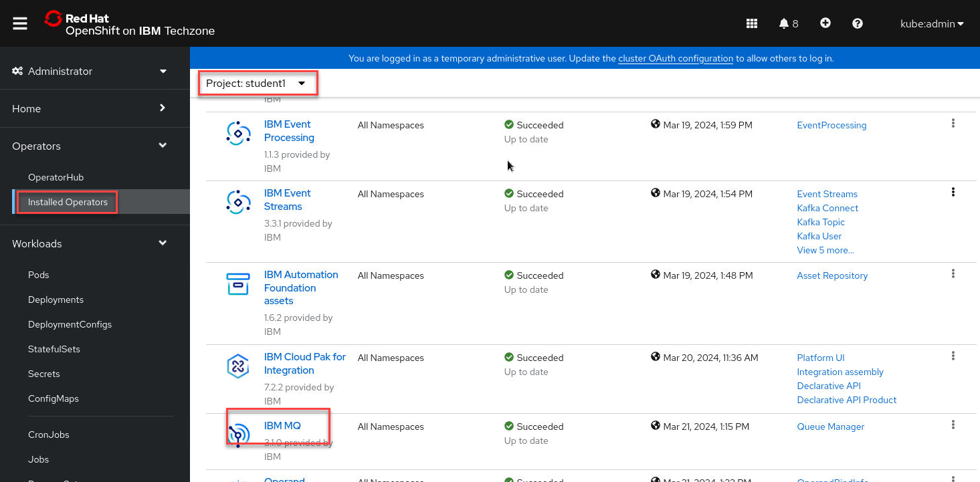This screenshot has width=980, height=482.
Task: Select Installed Operators in sidebar
Action: tap(68, 202)
